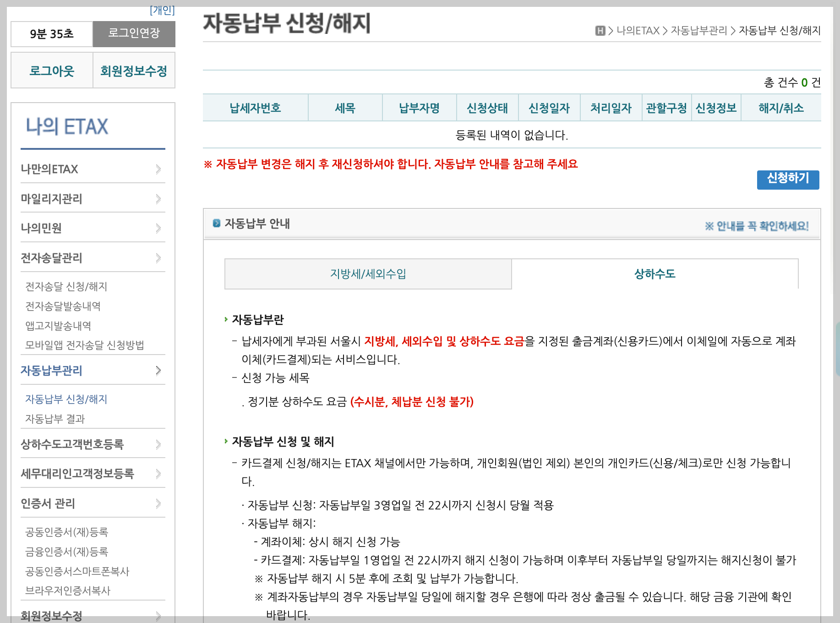Click 자동납부관리 breadcrumb link

point(699,31)
